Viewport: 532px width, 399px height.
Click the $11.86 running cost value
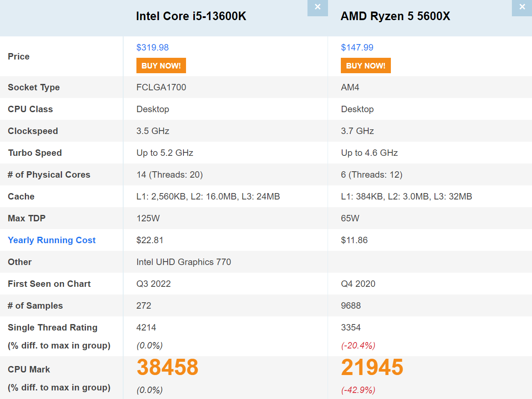pos(354,240)
